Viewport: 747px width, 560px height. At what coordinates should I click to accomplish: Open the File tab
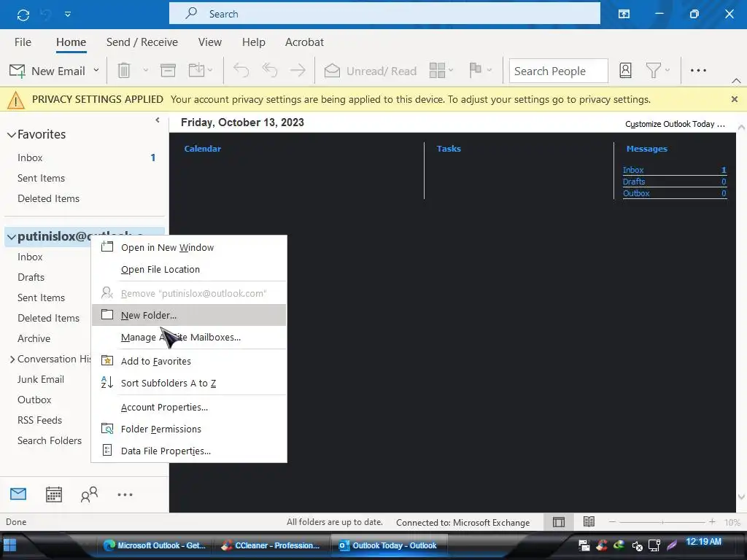pyautogui.click(x=23, y=42)
